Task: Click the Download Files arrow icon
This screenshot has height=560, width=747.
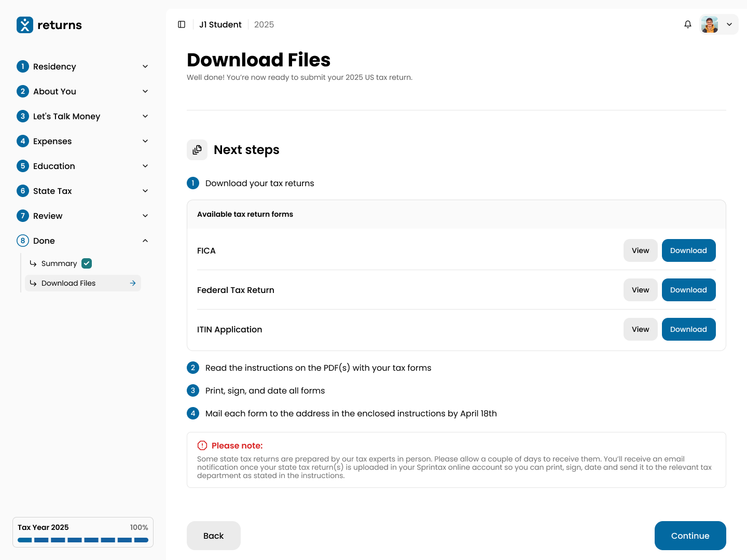Action: (x=133, y=283)
